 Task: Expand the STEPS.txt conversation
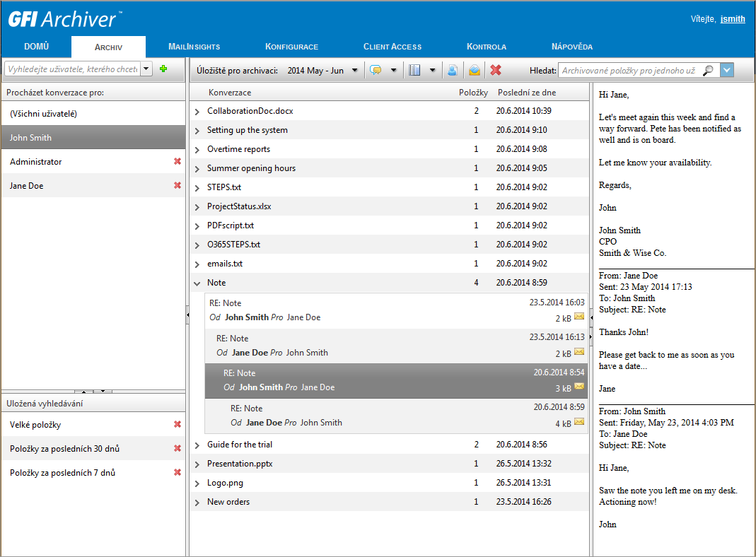point(197,188)
